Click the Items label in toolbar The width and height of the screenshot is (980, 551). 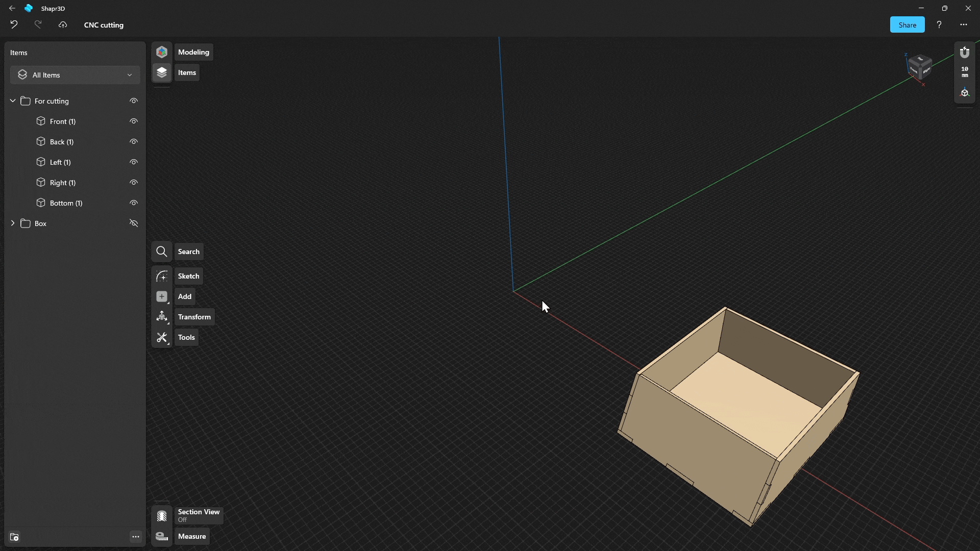coord(187,72)
